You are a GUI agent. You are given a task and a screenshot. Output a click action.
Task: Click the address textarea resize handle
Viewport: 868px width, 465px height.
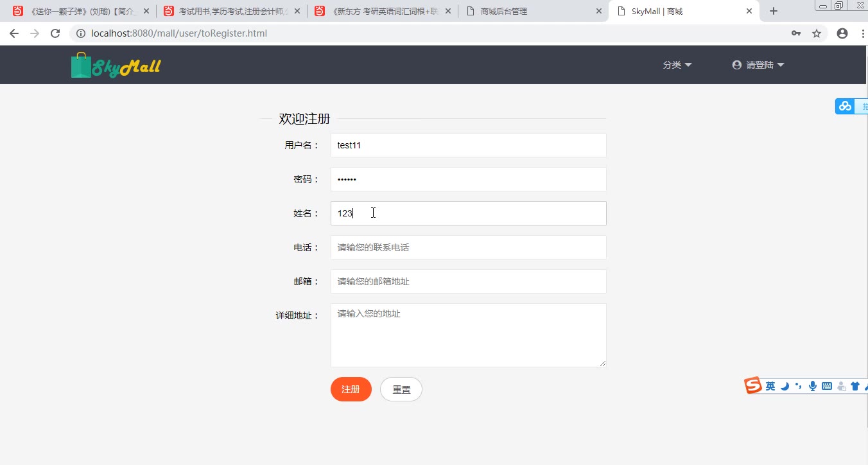coord(603,364)
